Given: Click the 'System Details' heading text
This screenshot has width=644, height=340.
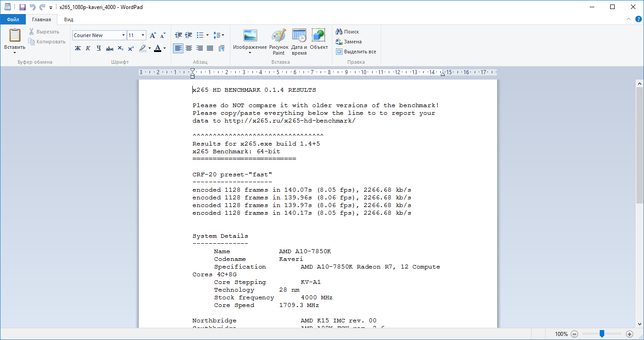Looking at the screenshot, I should [x=220, y=236].
